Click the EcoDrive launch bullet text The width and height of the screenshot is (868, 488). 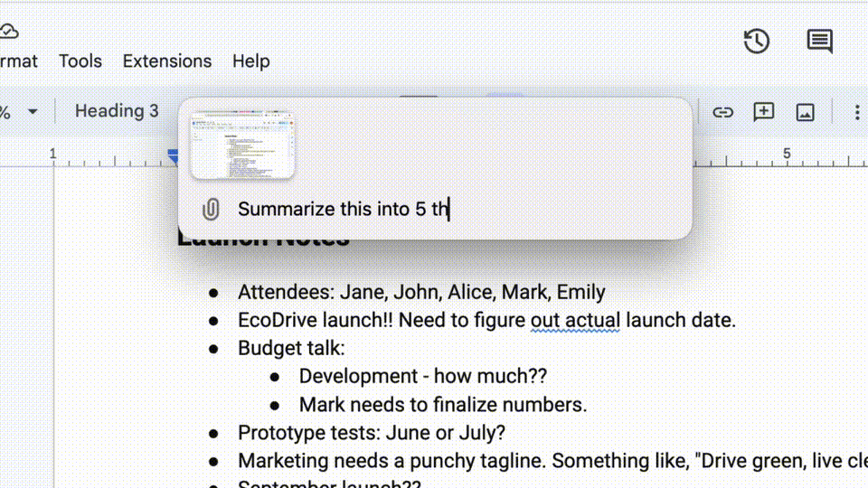(486, 320)
